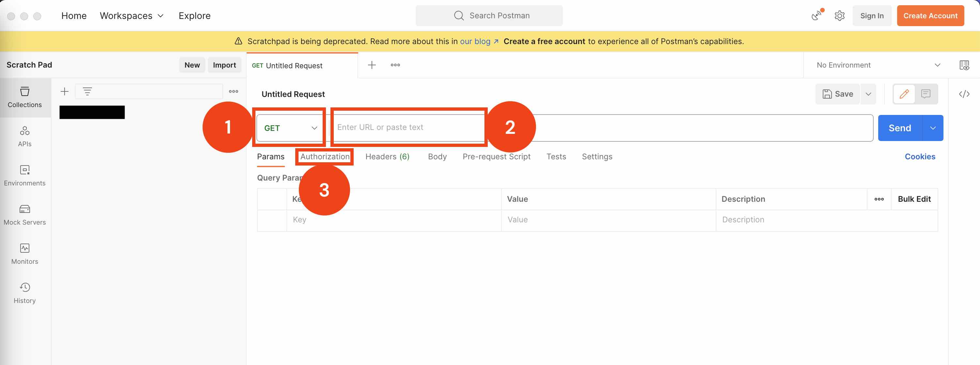Open the History sidebar section
Image resolution: width=980 pixels, height=365 pixels.
25,294
